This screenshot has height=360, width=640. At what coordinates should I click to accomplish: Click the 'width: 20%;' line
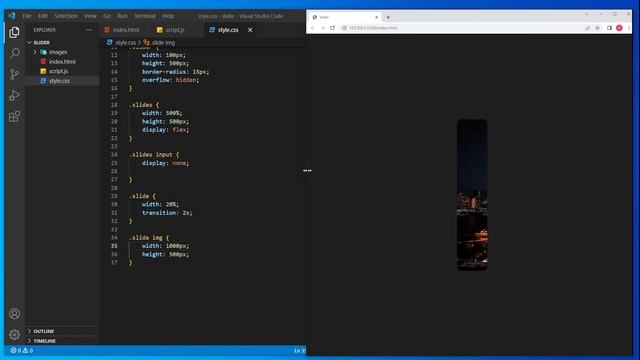(160, 204)
